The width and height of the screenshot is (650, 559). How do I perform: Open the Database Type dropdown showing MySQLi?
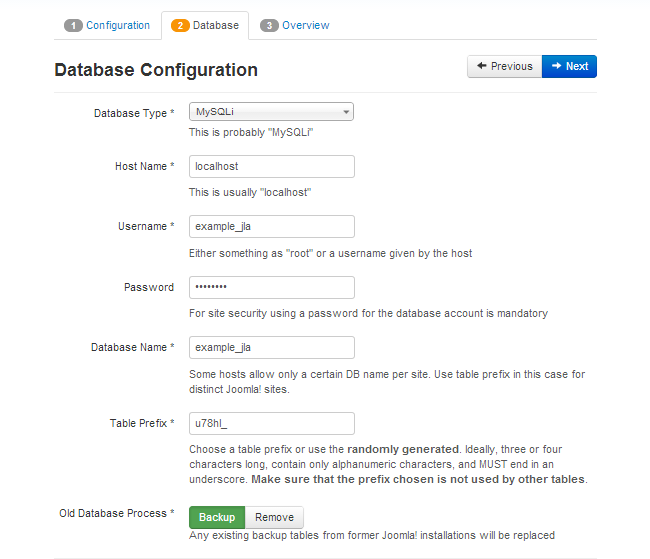265,112
